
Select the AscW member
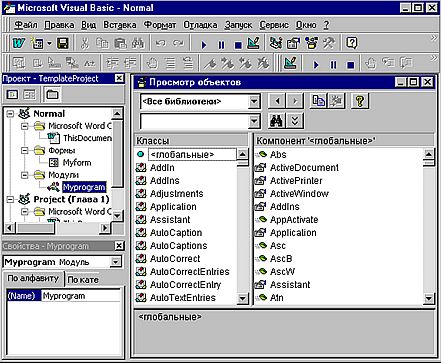(282, 272)
